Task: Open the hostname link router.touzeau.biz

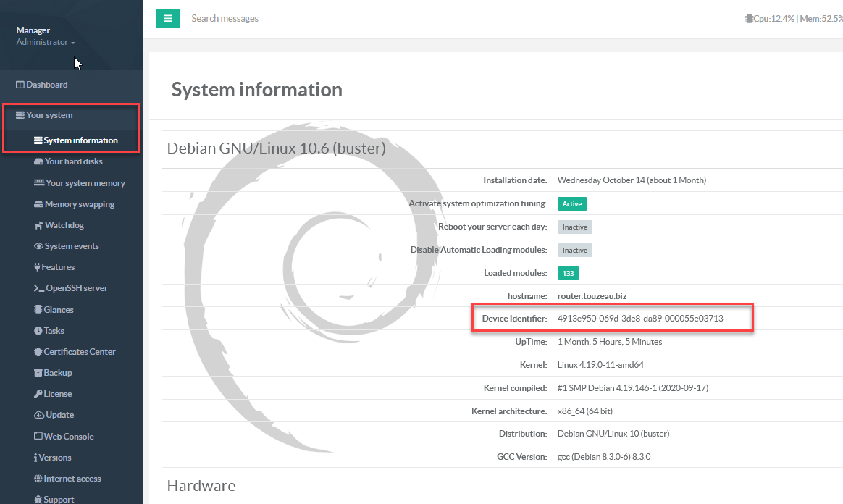Action: (x=594, y=295)
